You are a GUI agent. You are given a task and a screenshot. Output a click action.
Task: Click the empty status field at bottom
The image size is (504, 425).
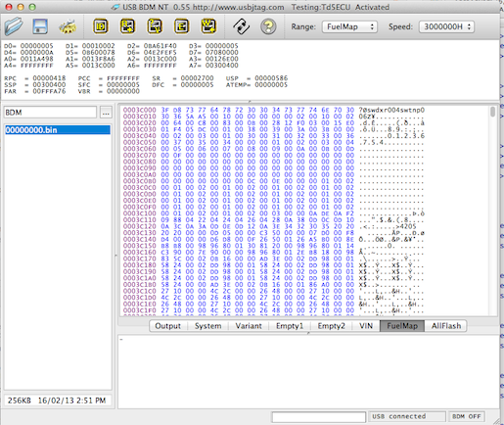318,417
